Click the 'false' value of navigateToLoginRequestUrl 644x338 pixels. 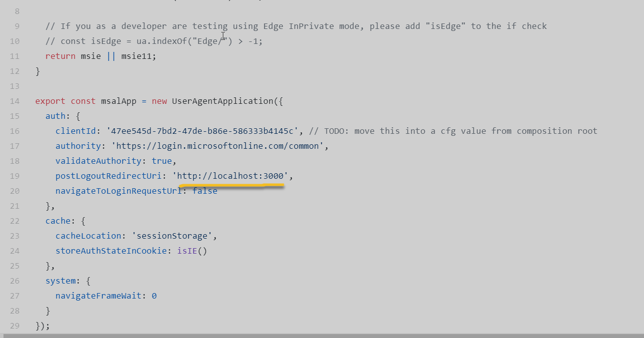(x=205, y=191)
